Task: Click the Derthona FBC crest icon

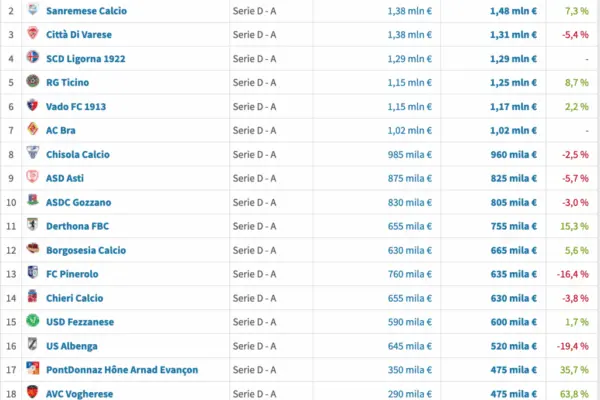Action: [32, 226]
